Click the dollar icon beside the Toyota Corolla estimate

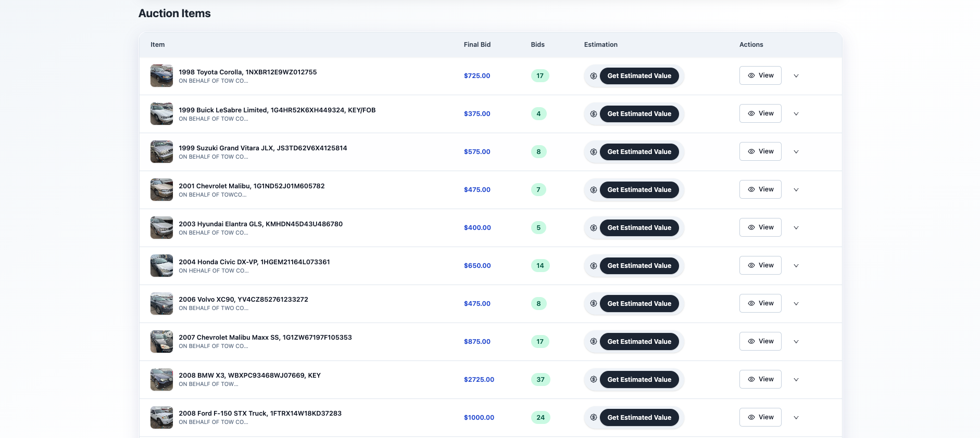(593, 76)
